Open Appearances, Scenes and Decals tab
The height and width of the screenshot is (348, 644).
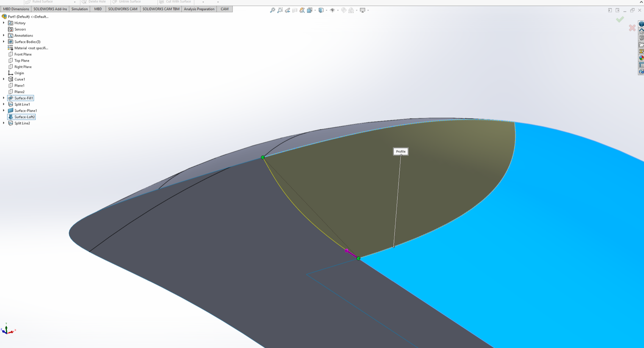coord(641,58)
